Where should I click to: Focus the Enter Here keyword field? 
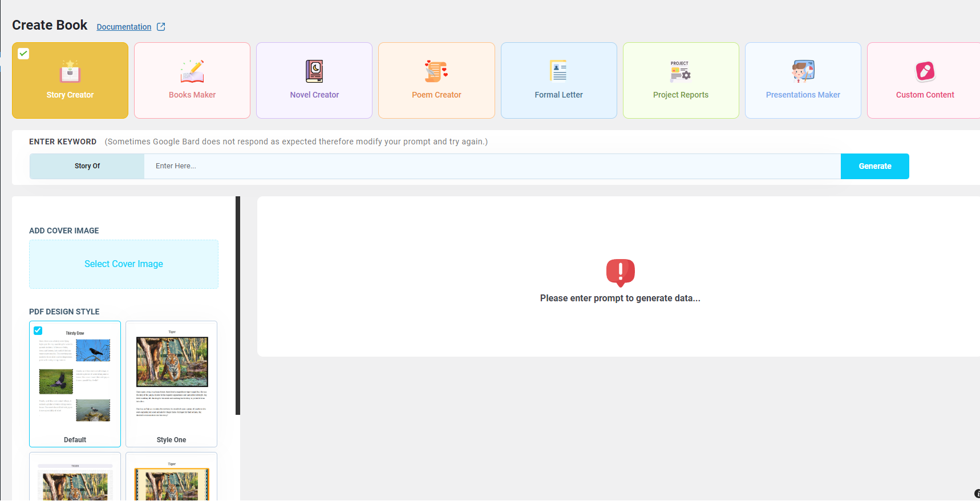[x=492, y=166]
